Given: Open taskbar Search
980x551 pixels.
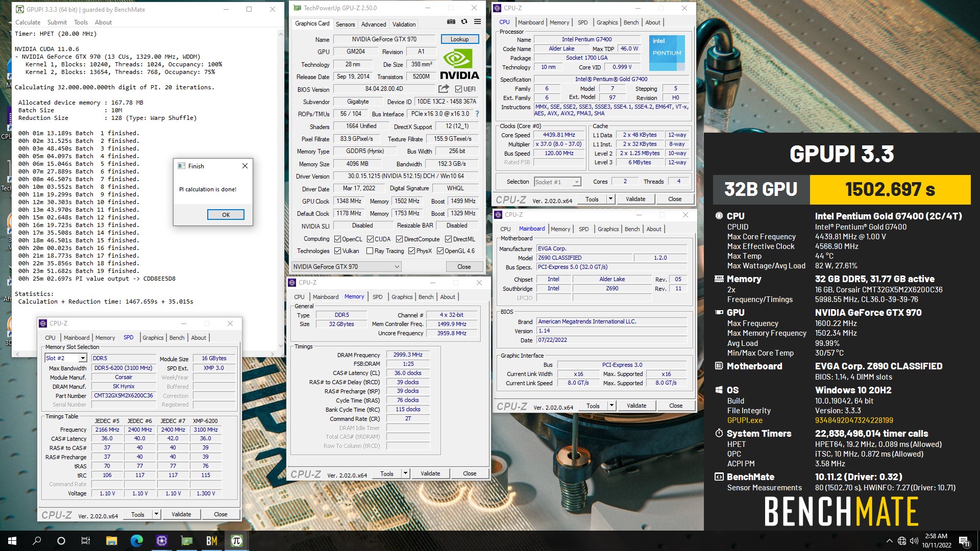Looking at the screenshot, I should [37, 541].
